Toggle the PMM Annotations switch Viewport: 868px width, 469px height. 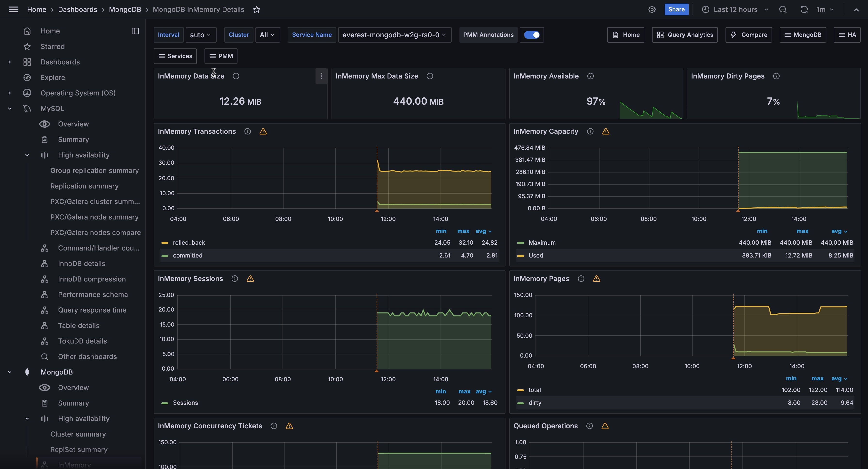531,35
